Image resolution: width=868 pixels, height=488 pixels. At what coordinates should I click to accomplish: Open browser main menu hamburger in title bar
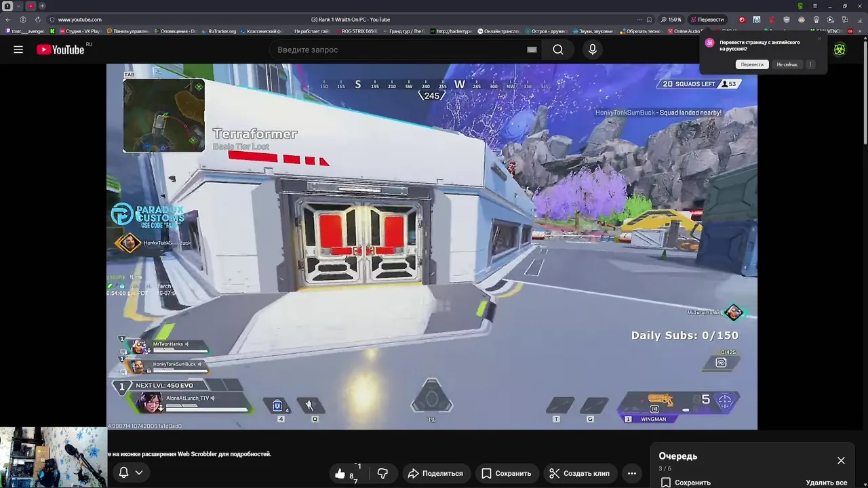click(816, 6)
